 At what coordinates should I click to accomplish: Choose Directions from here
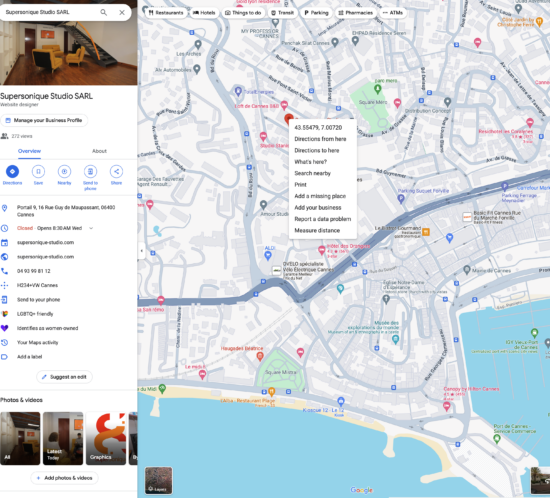tap(320, 139)
